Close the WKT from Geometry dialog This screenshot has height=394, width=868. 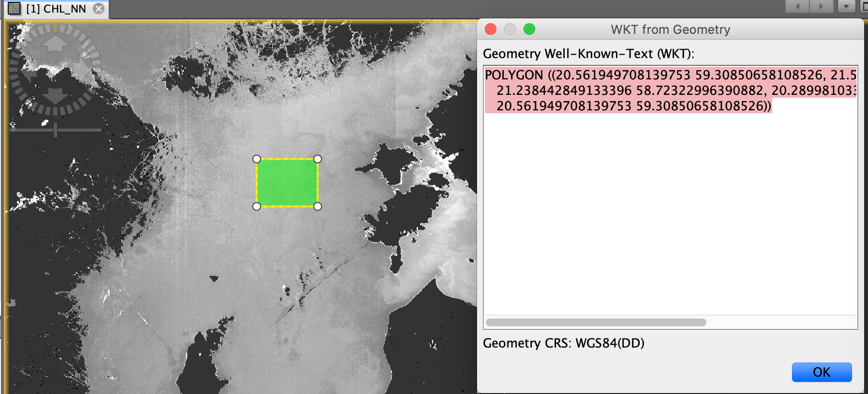[x=491, y=30]
